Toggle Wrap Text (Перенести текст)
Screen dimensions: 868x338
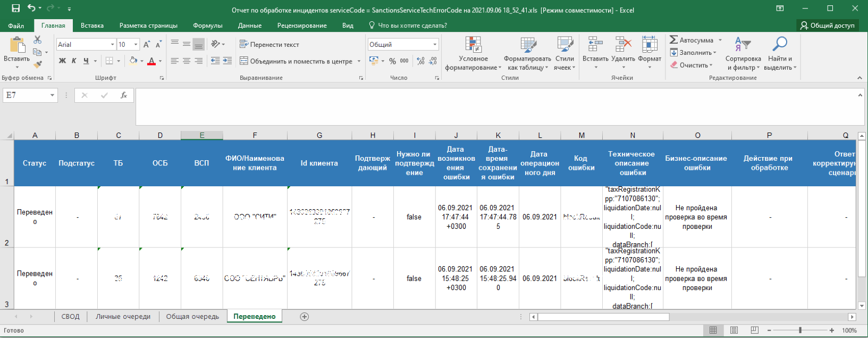click(269, 45)
